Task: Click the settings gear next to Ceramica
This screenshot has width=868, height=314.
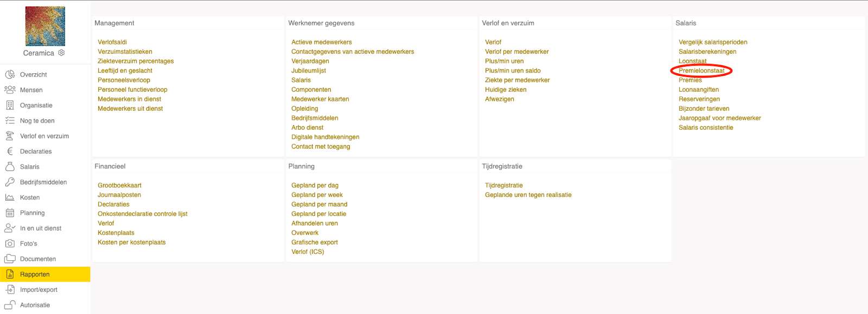Action: pyautogui.click(x=61, y=53)
